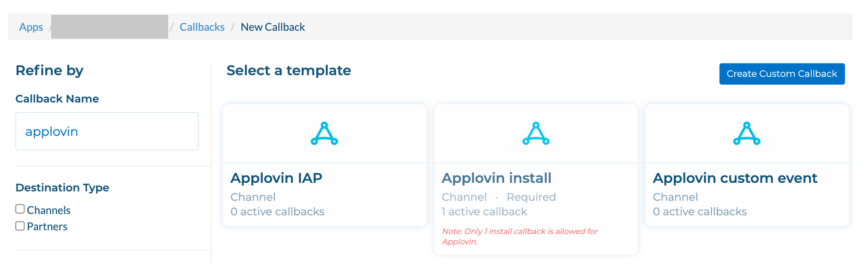This screenshot has width=868, height=264.
Task: Focus the Callback Name search field
Action: click(x=107, y=131)
